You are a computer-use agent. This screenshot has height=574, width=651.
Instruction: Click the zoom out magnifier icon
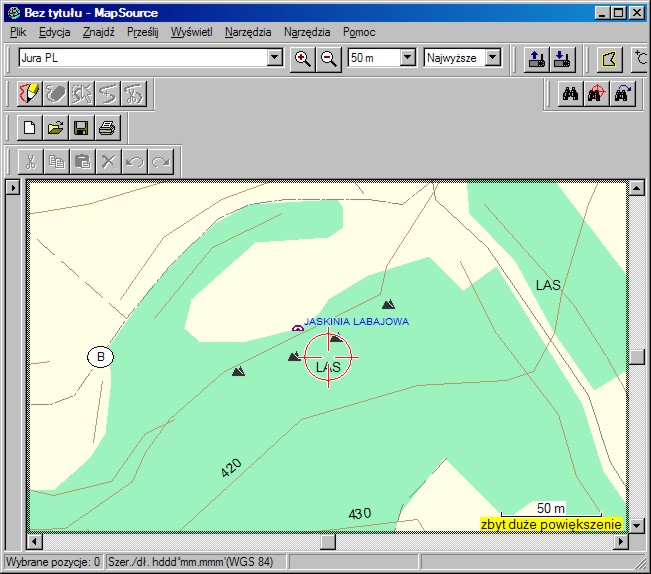(328, 58)
